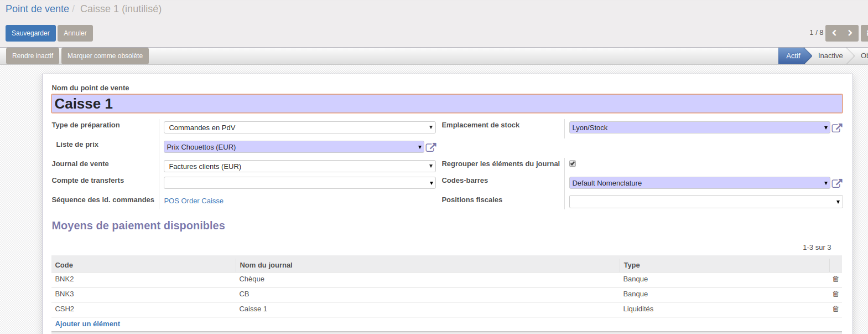Click the Sauvegarder button

click(30, 33)
